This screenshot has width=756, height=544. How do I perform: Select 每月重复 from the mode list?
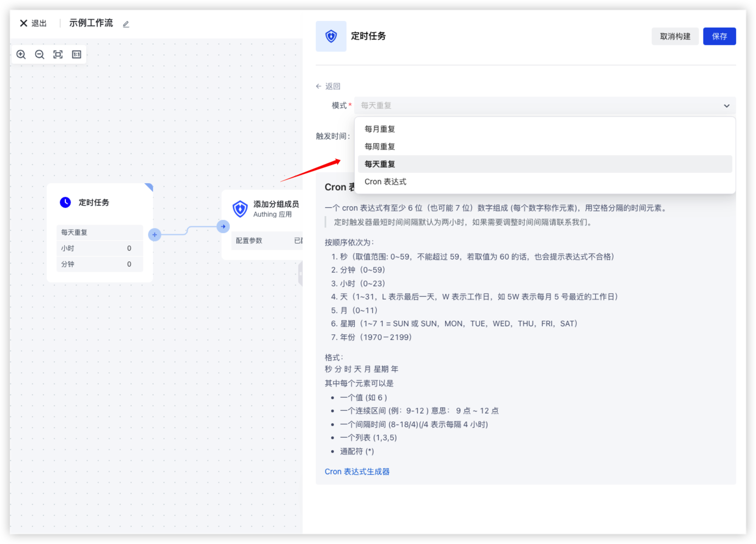coord(380,129)
